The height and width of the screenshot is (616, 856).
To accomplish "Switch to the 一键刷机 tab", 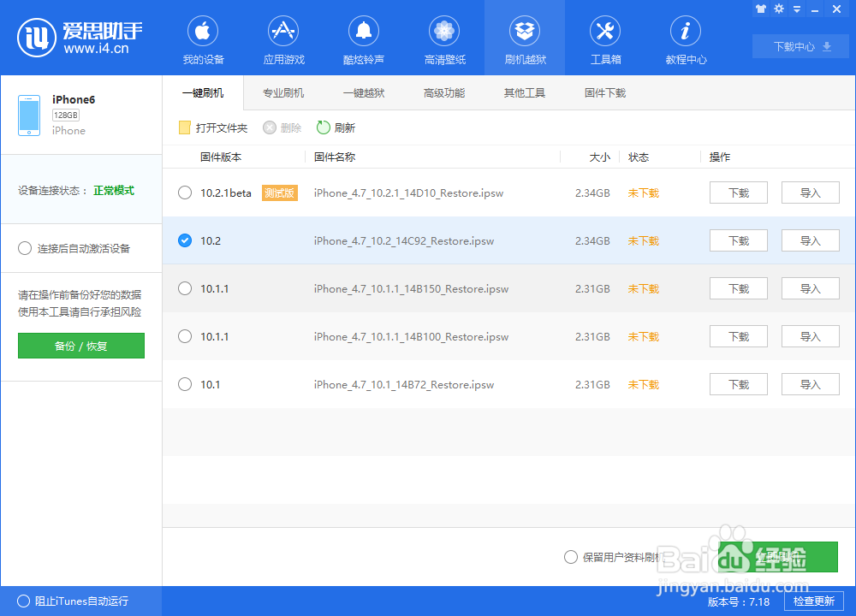I will click(x=203, y=92).
